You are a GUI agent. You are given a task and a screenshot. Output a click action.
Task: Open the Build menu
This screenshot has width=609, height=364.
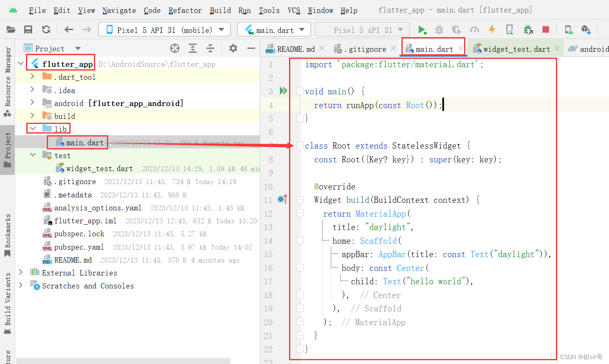tap(220, 10)
